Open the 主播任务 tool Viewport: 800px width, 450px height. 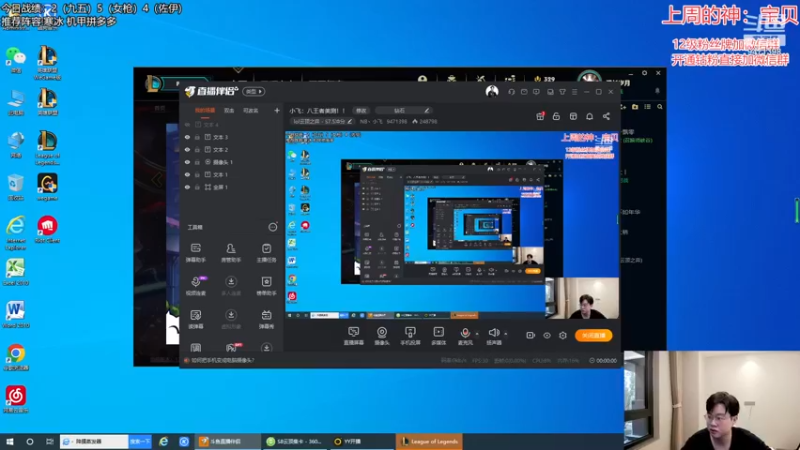coord(266,253)
